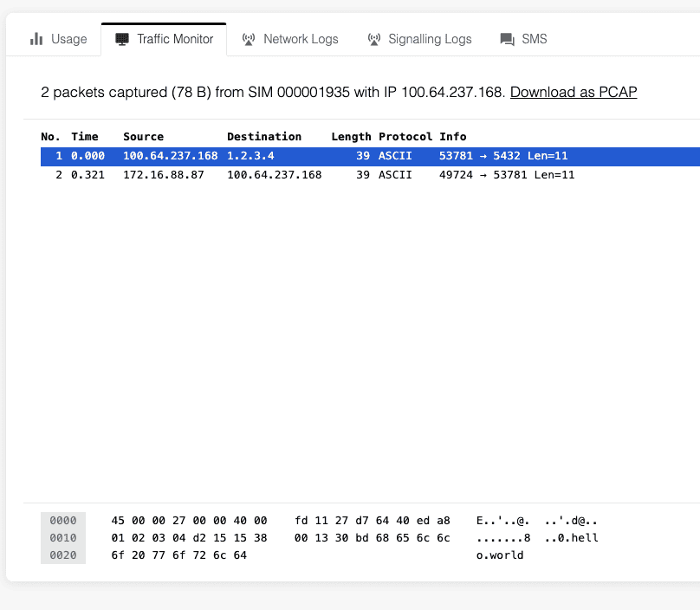This screenshot has height=610, width=700.
Task: Click info '49724 → 53781 Len=11'
Action: click(507, 175)
